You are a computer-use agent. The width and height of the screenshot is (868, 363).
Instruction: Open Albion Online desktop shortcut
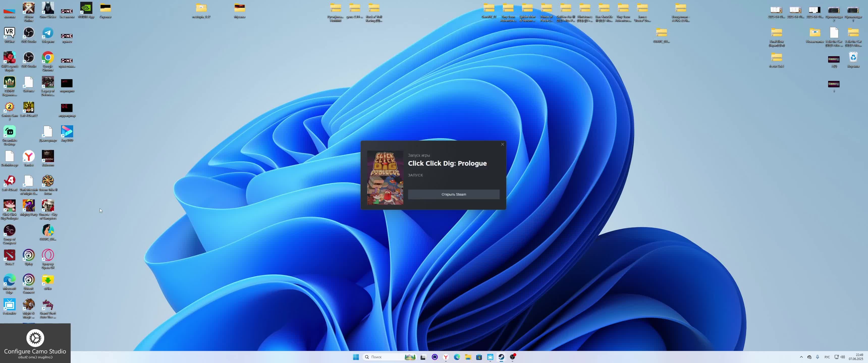pyautogui.click(x=29, y=12)
